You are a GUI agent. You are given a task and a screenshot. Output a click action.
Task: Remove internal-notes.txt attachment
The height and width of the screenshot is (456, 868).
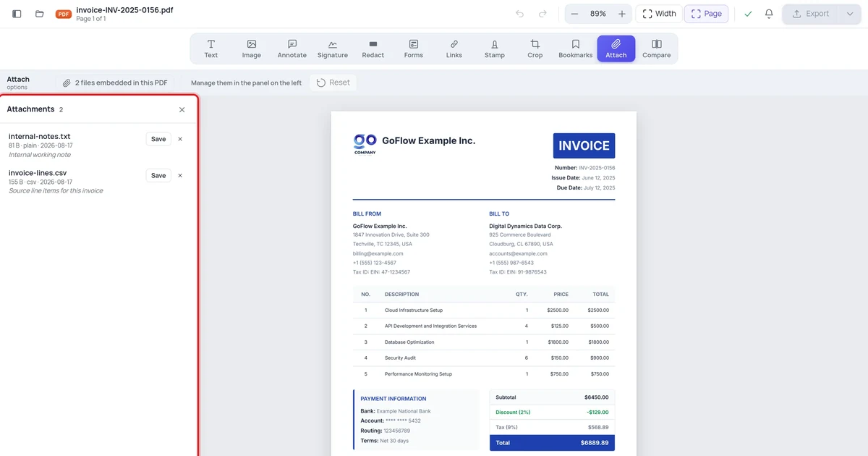tap(180, 139)
